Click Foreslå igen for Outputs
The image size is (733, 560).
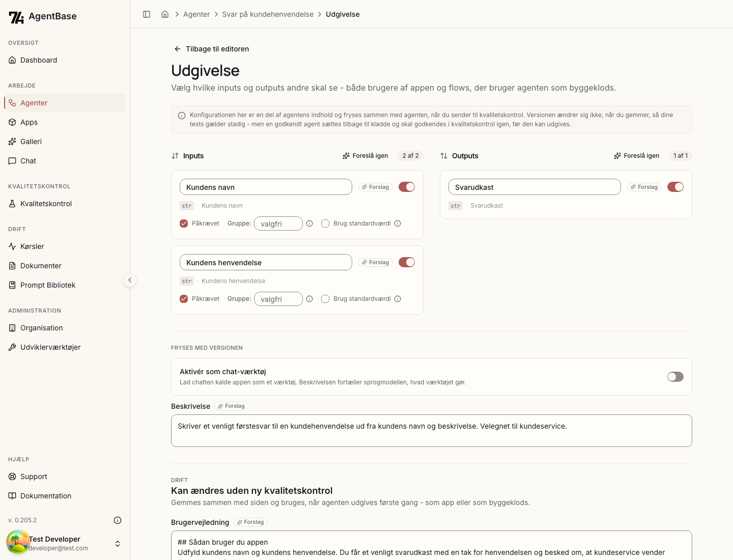636,156
